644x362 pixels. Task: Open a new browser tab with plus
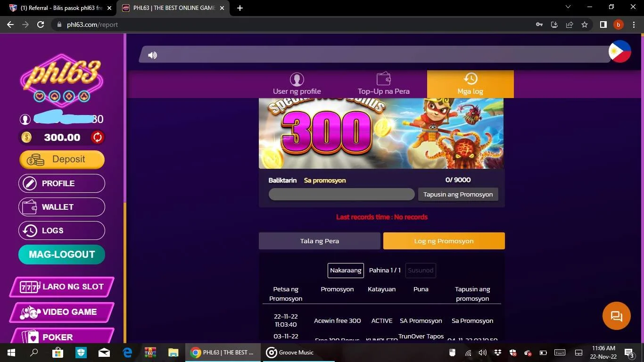240,8
